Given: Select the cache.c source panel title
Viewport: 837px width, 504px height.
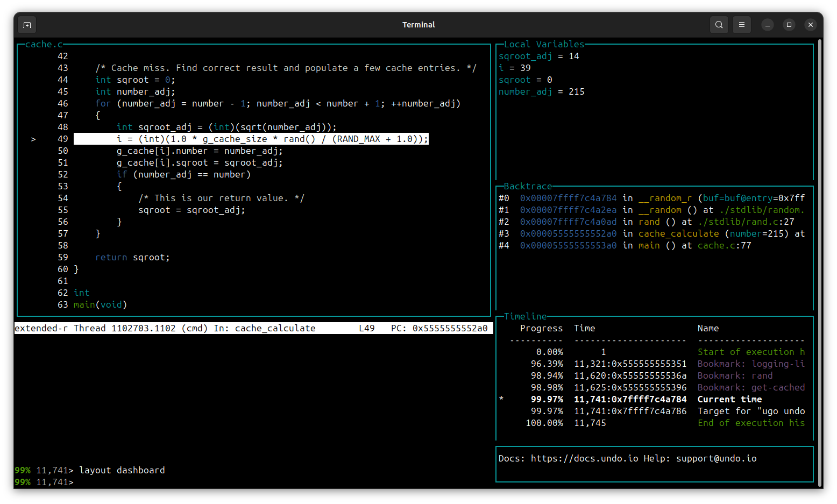Looking at the screenshot, I should click(x=43, y=44).
